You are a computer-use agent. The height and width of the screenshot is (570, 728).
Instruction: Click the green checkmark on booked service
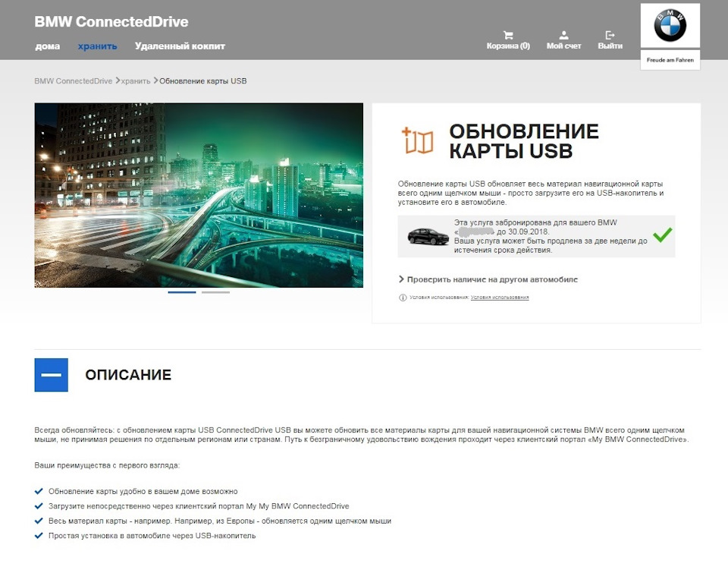coord(662,235)
